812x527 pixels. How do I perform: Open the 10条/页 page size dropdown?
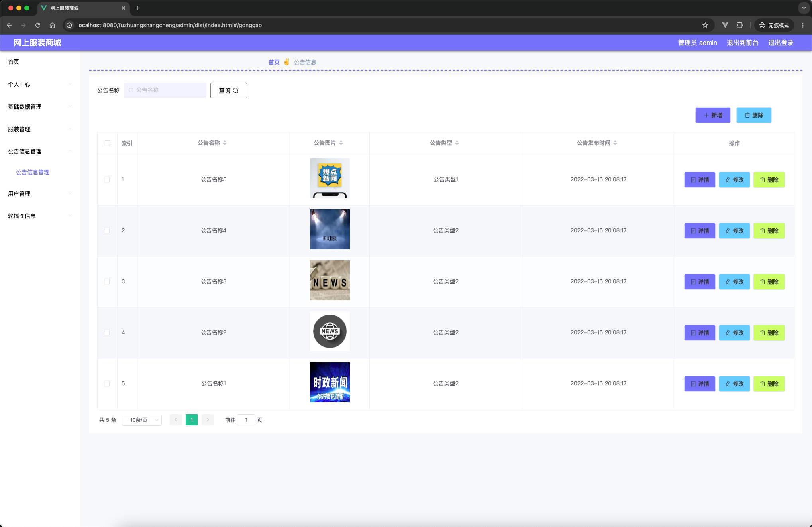(x=142, y=420)
